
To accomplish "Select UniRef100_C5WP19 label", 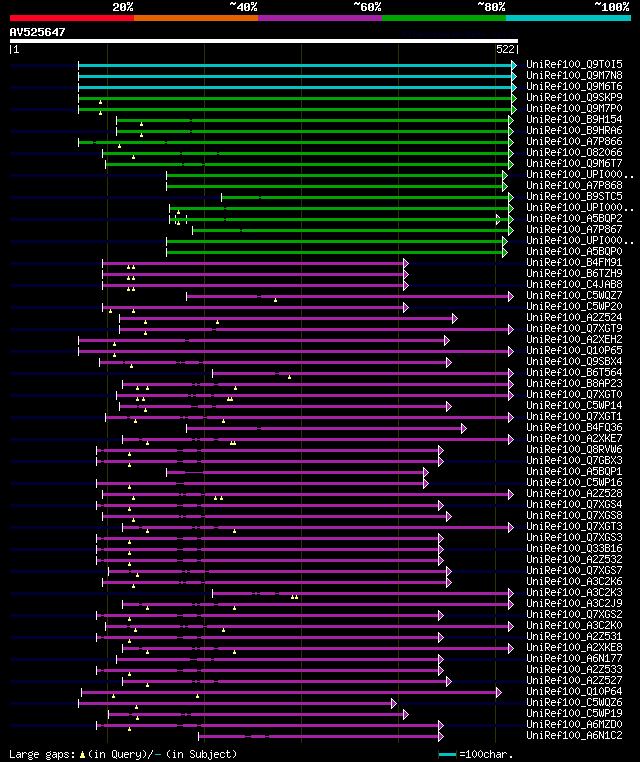I will [x=574, y=713].
